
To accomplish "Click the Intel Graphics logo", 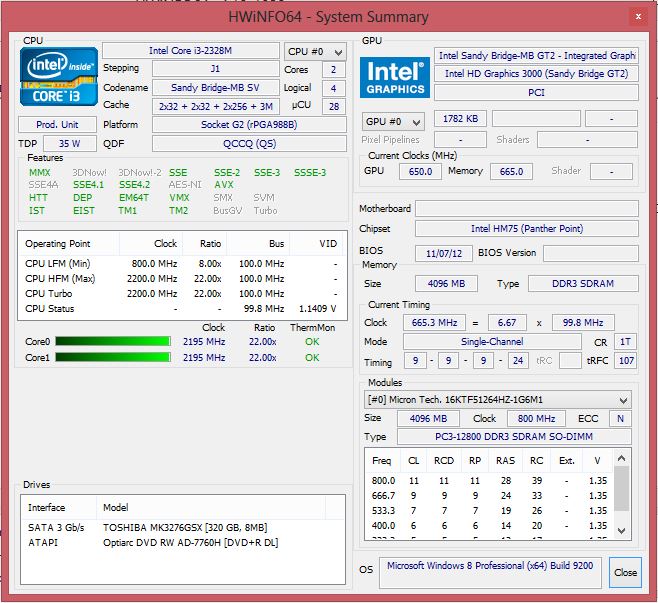I will pyautogui.click(x=395, y=78).
